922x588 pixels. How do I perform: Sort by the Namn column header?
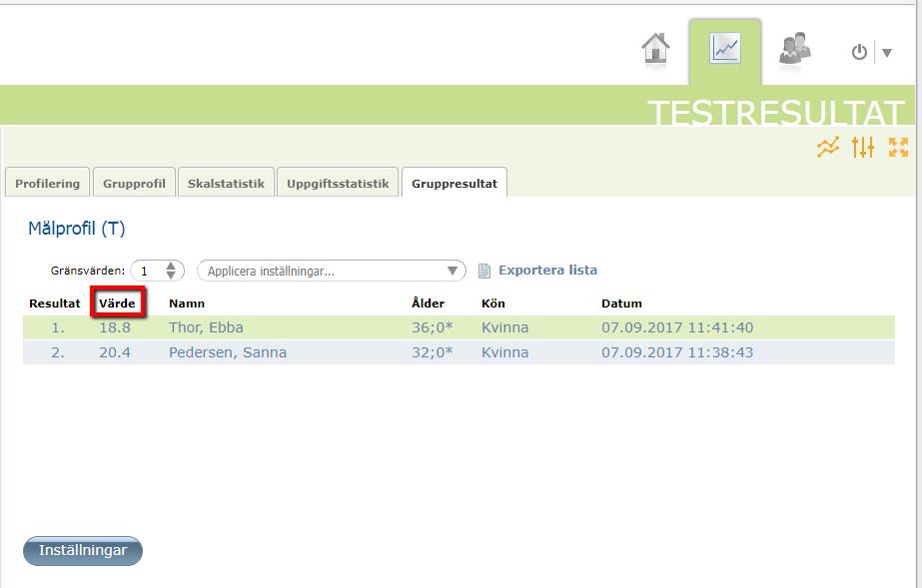tap(187, 303)
